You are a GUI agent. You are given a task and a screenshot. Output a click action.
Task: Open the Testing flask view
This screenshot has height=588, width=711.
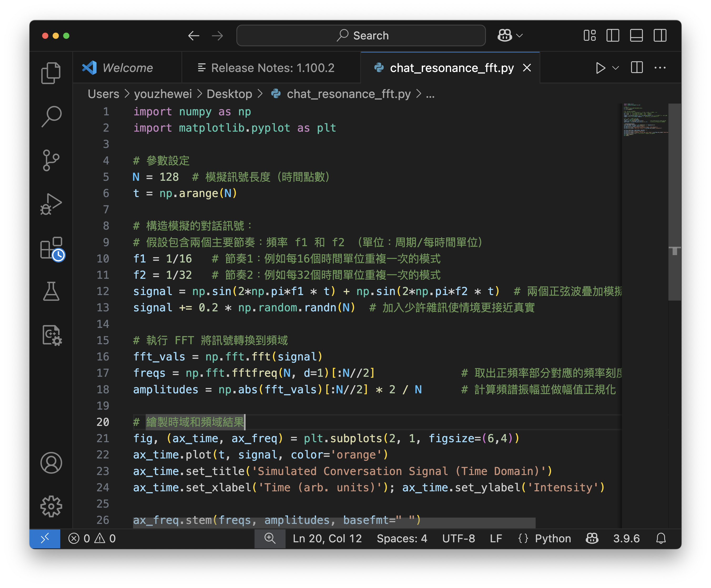(51, 291)
